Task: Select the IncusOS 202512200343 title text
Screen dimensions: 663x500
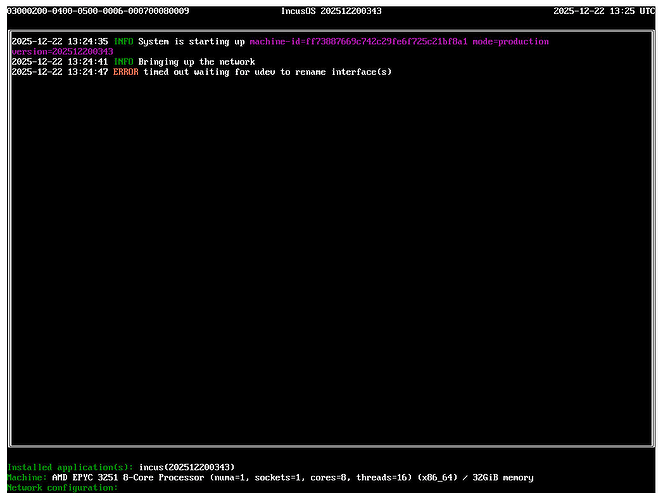Action: (x=330, y=11)
